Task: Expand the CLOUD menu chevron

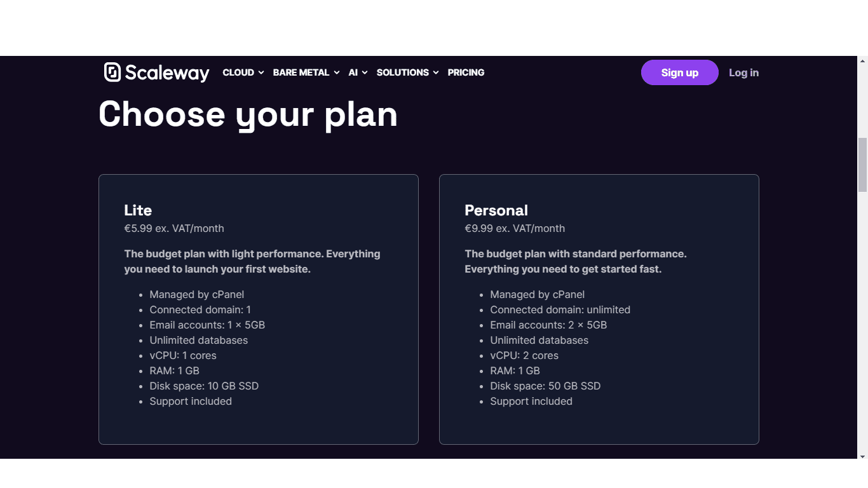Action: (261, 73)
